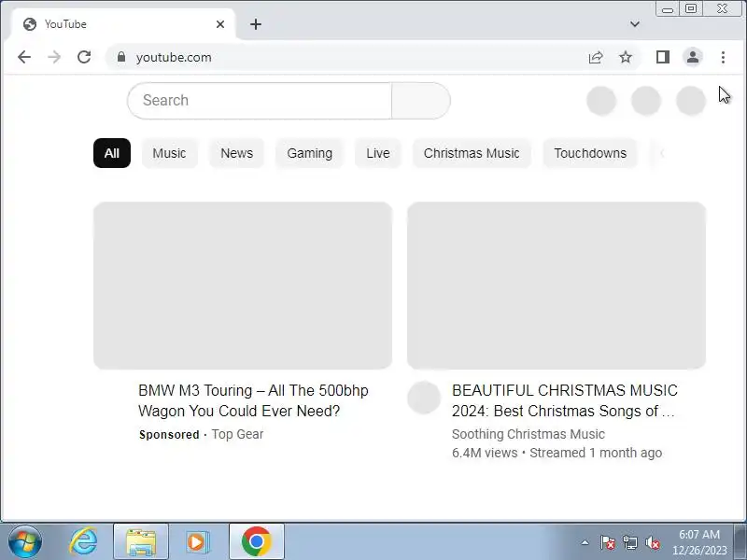
Task: Click the Soothing Christmas Music channel avatar
Action: click(x=424, y=398)
